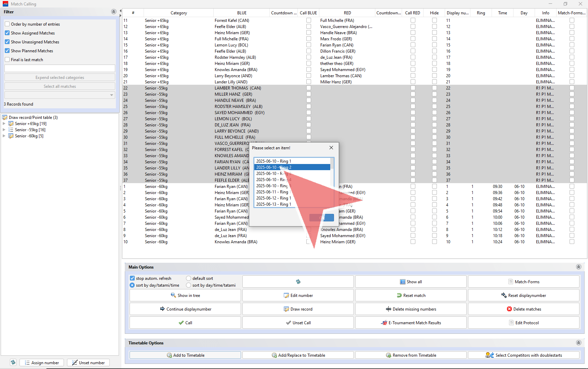Collapse the Main Options panel
588x369 pixels.
click(x=578, y=267)
